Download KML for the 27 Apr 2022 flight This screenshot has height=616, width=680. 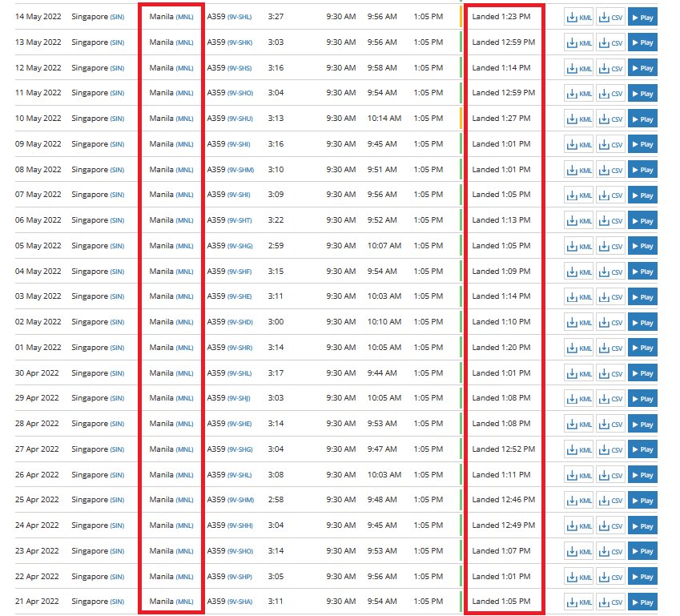pos(578,449)
